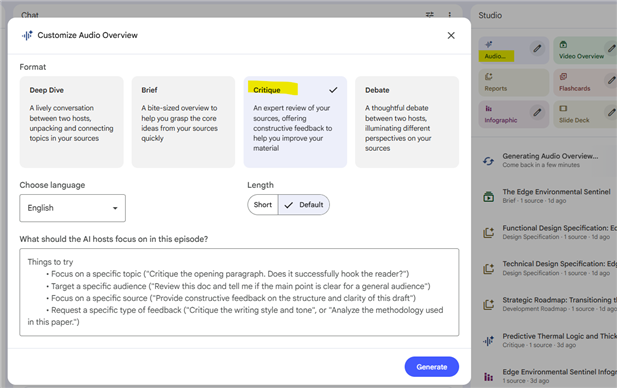Select the Brief format card

[x=183, y=122]
